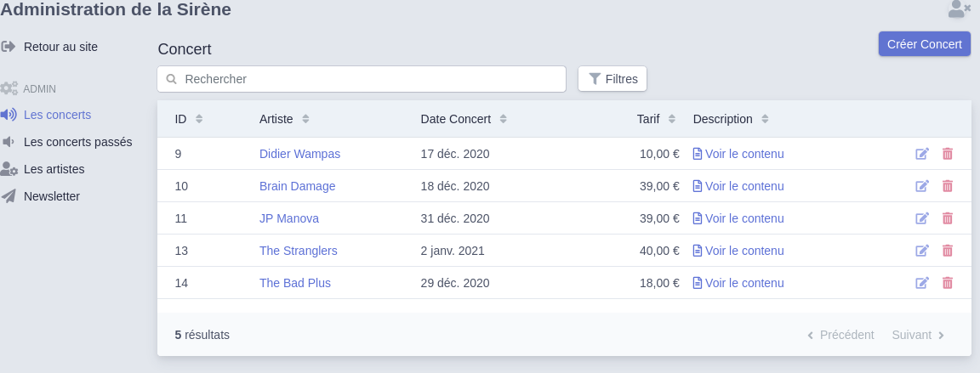Delete the Brain Damage concert
This screenshot has width=980, height=373.
pos(948,186)
